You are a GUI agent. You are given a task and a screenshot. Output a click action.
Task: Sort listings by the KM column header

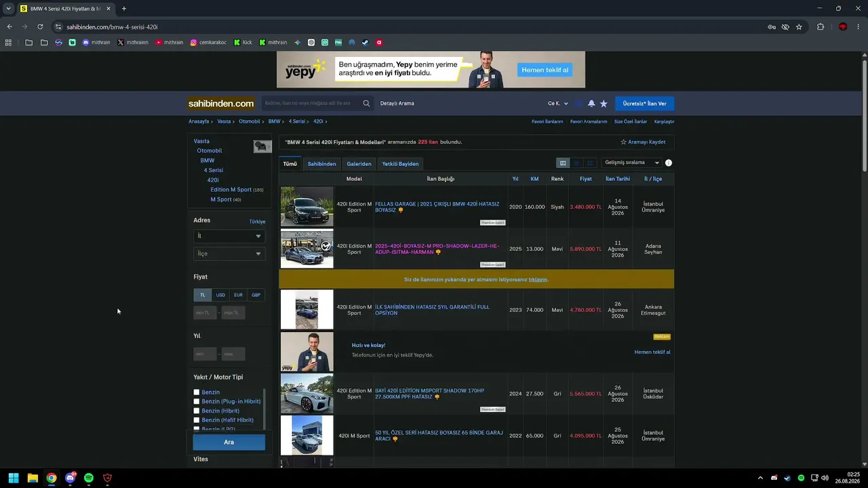(534, 179)
